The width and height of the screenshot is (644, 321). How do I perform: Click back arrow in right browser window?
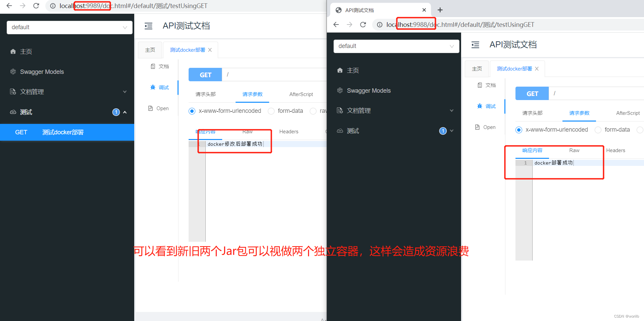[336, 25]
